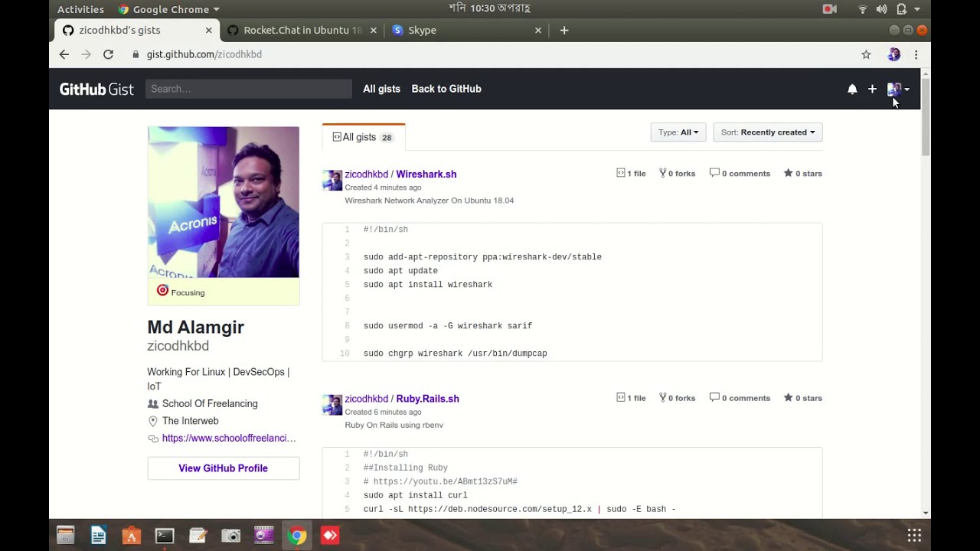Open Terminal from the dock
Viewport: 980px width, 551px height.
[x=165, y=536]
